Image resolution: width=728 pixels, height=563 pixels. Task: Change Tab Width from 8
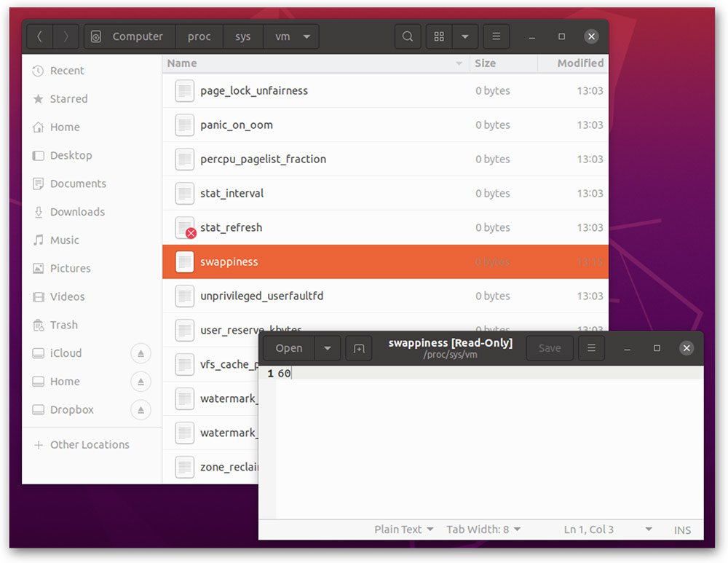483,529
